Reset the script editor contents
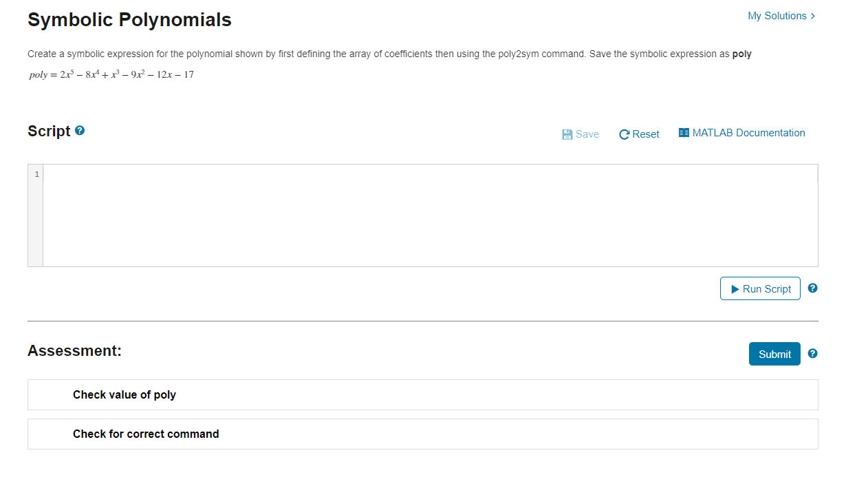 point(639,134)
